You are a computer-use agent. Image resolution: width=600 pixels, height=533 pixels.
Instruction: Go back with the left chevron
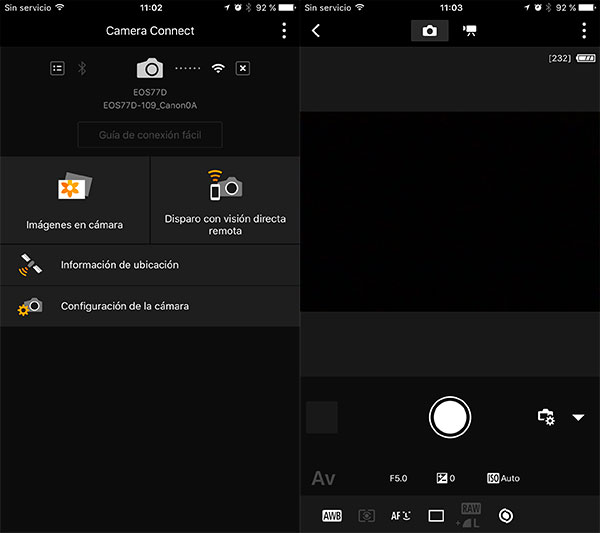click(x=316, y=31)
